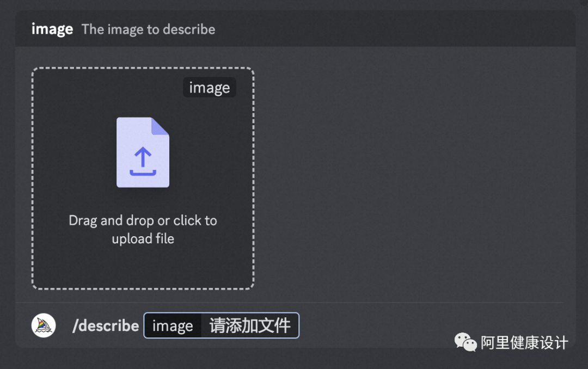Click the WeChat logo watermark
The height and width of the screenshot is (369, 588).
coord(465,342)
